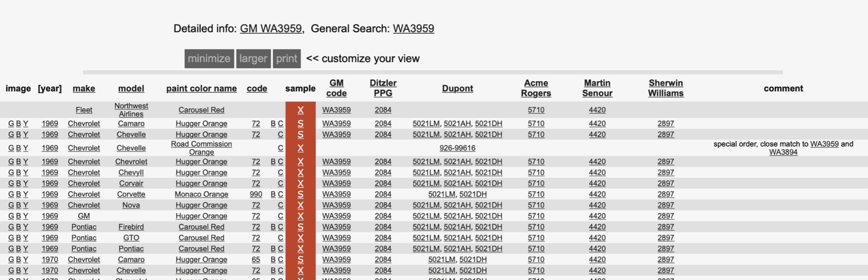This screenshot has width=868, height=280.
Task: Open the GM make link
Action: click(84, 216)
